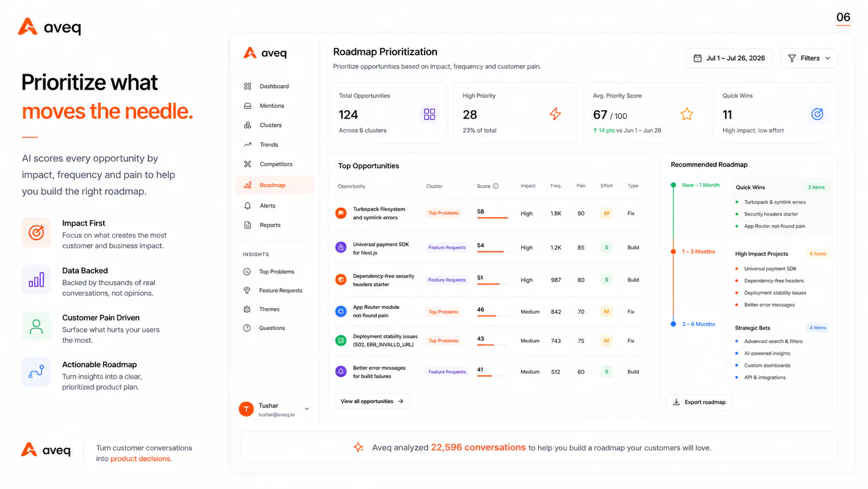Screen dimensions: 868x489
Task: Click the Roadmap bar chart icon
Action: 248,185
